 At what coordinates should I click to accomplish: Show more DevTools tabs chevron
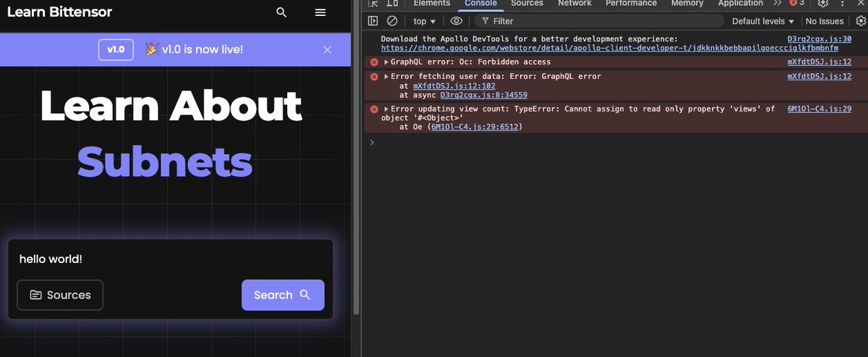pyautogui.click(x=778, y=4)
